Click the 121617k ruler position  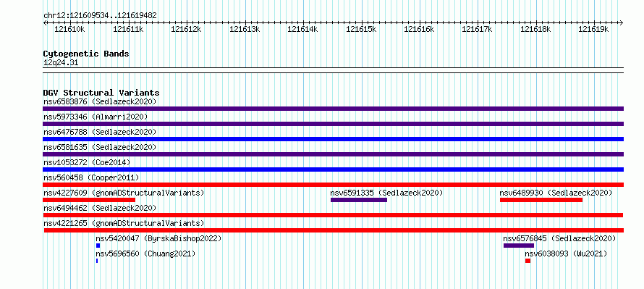click(x=478, y=29)
